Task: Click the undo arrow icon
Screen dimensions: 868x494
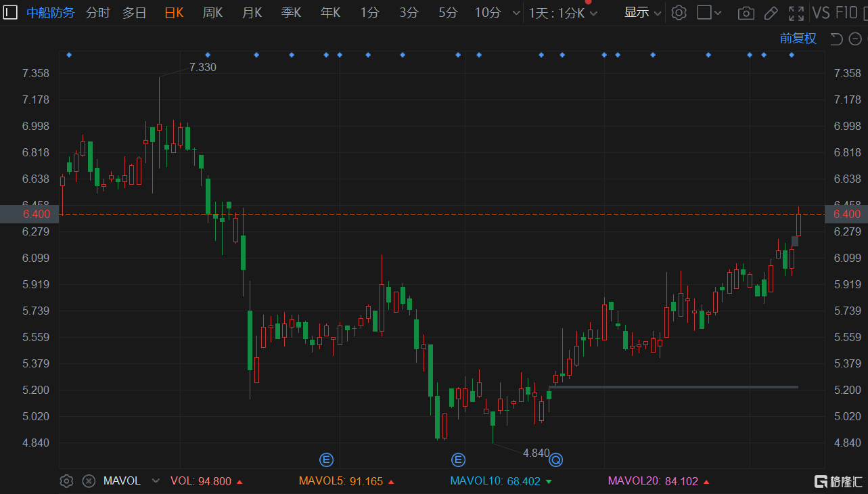Action: tap(836, 39)
